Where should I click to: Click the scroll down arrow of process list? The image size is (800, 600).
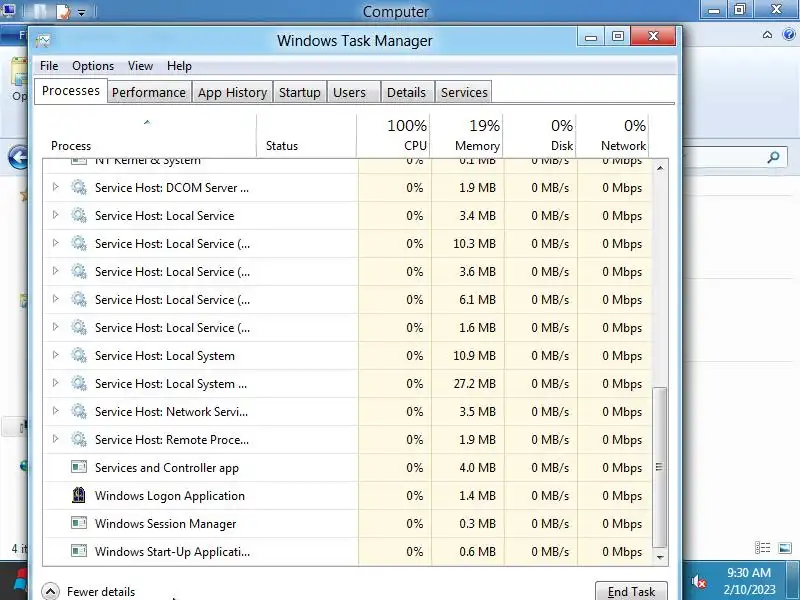(660, 557)
